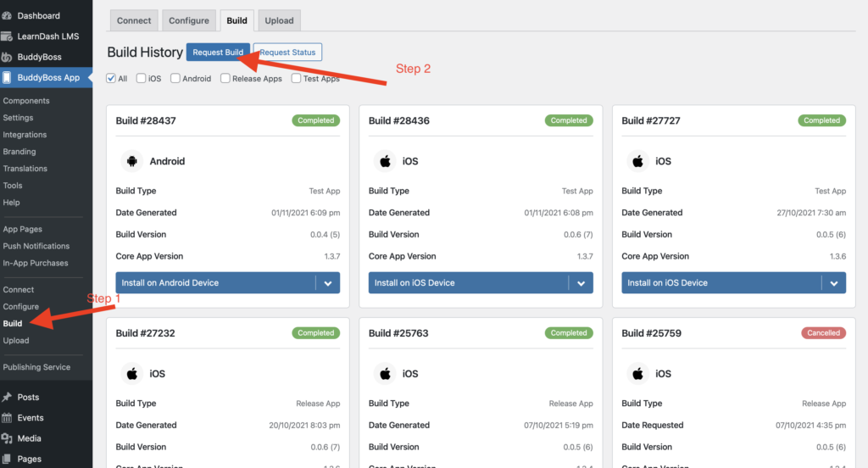Click the Apple icon in Build #25763 card

point(384,374)
